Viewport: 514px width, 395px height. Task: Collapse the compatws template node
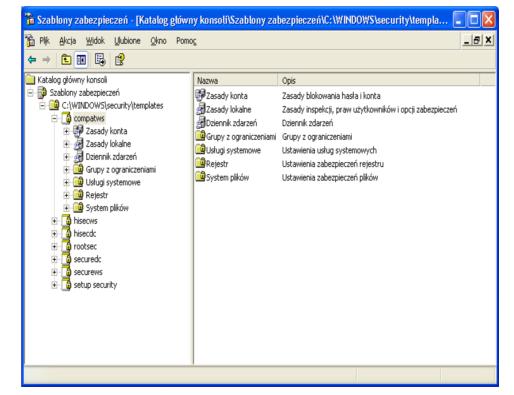[54, 118]
